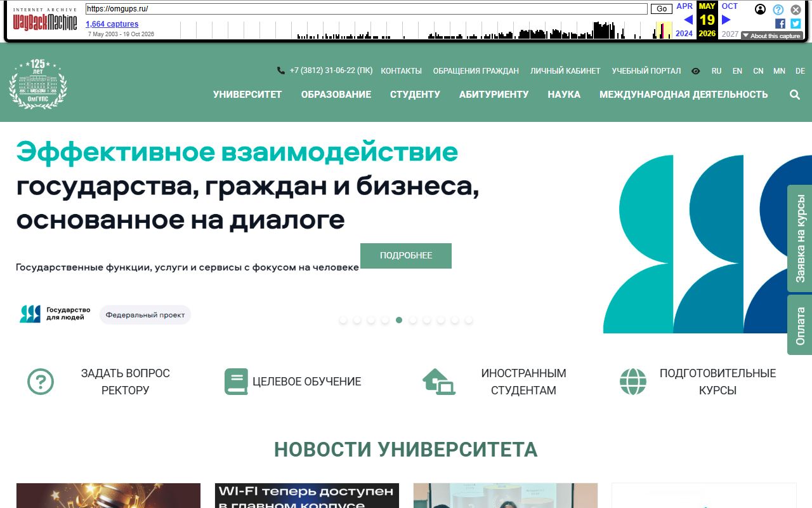This screenshot has height=508, width=812.
Task: Switch language to MN
Action: pos(779,71)
